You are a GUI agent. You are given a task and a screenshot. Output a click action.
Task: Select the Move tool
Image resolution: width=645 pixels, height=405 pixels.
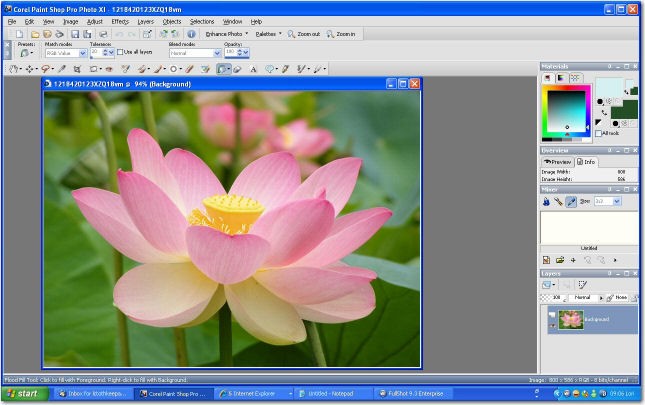(29, 69)
